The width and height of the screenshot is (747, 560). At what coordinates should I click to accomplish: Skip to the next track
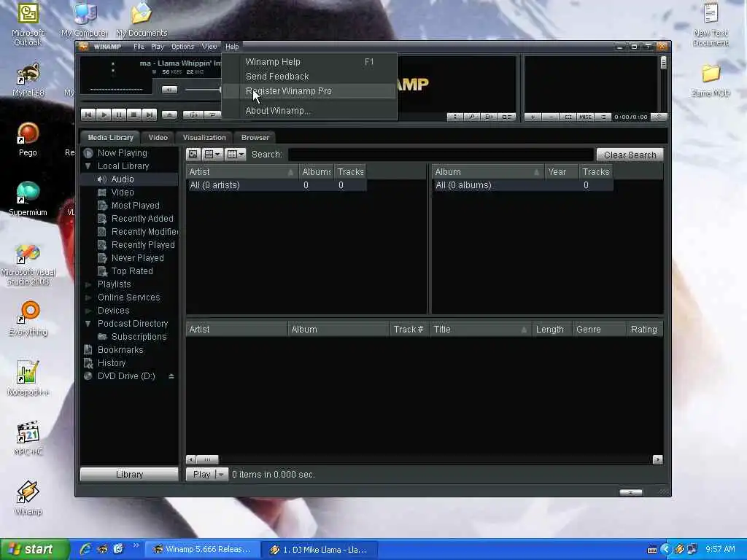coord(149,114)
